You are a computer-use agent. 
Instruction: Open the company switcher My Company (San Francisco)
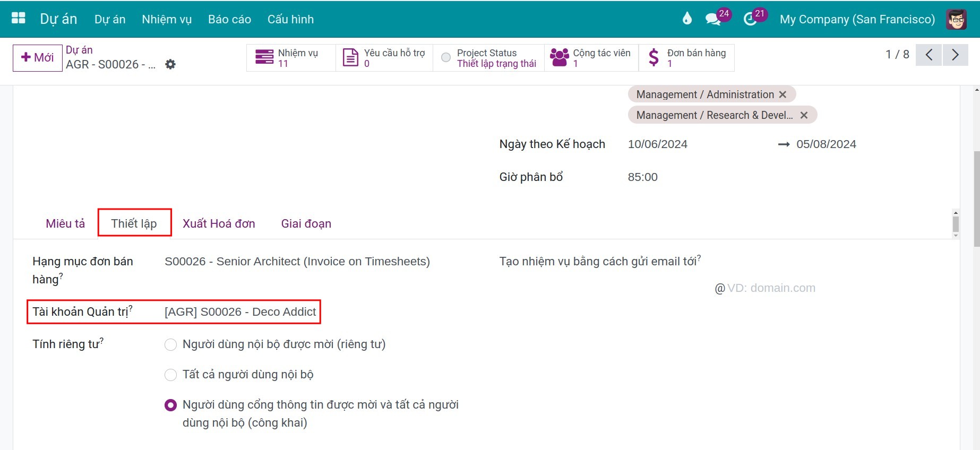pos(857,19)
